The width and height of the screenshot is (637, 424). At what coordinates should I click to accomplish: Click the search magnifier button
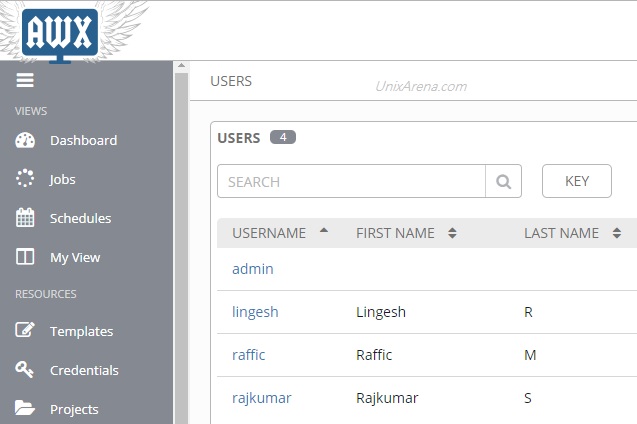[504, 182]
